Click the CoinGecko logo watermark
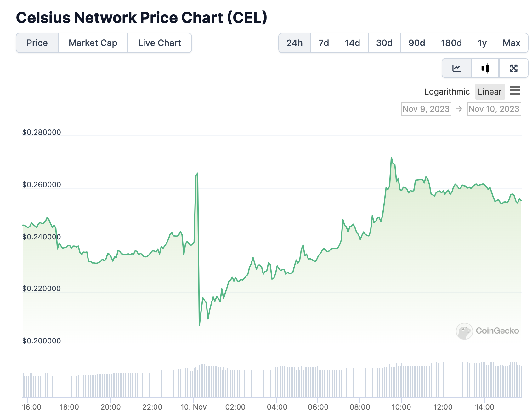532x419 pixels. [487, 331]
